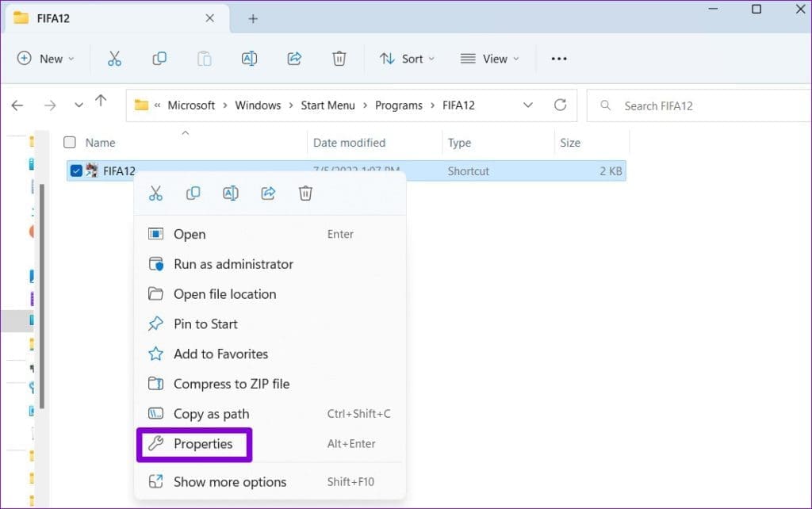
Task: Refresh the FIFA12 folder view
Action: [561, 105]
